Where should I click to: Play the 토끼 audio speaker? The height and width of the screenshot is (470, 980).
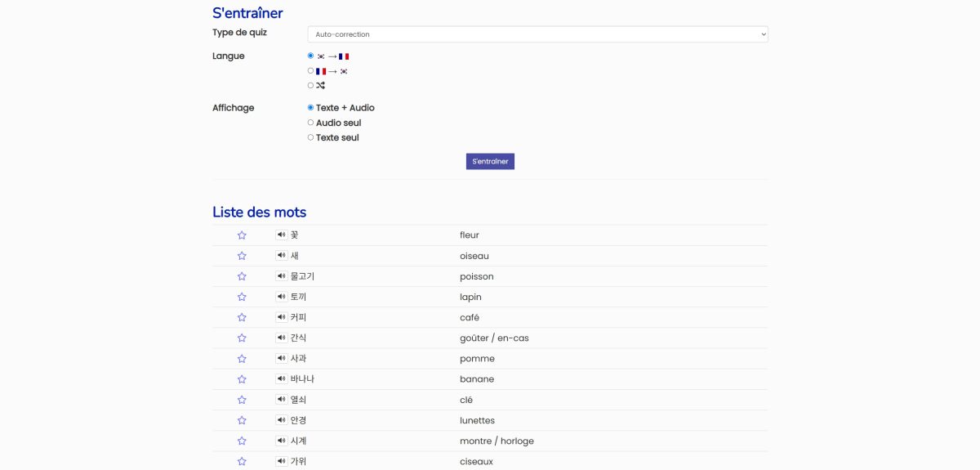pyautogui.click(x=282, y=296)
